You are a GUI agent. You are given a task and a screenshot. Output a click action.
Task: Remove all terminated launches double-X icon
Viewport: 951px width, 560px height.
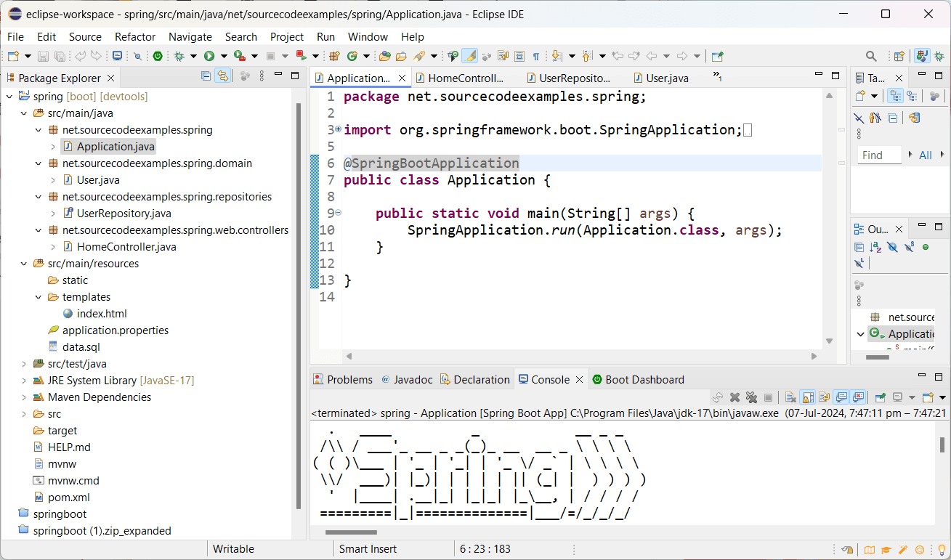tap(751, 397)
